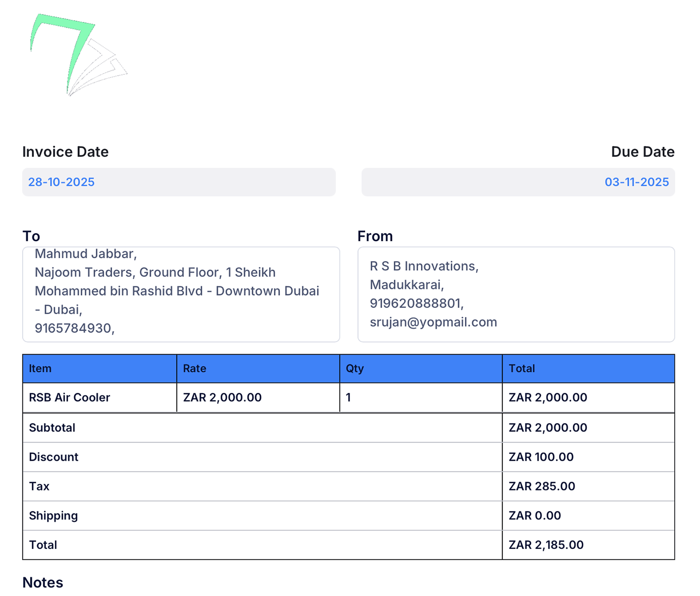Click the Subtotal amount ZAR 2,000.00
700x596 pixels.
(x=547, y=428)
